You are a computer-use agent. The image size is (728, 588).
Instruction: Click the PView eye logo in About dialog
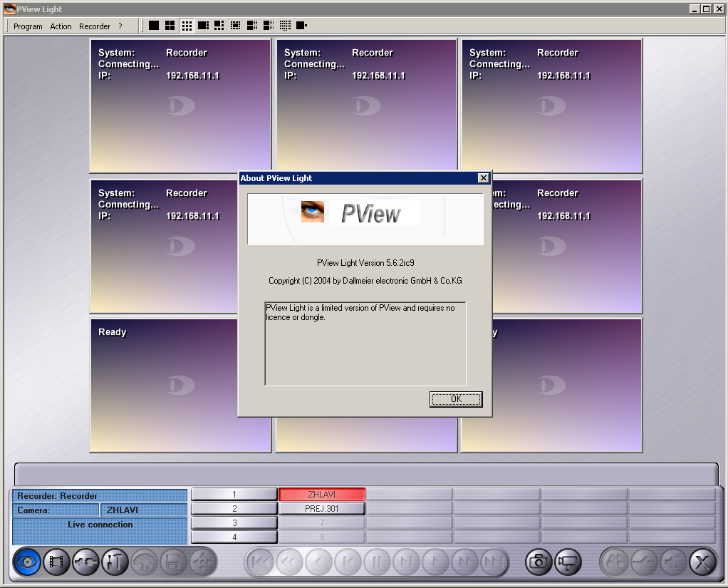(313, 212)
